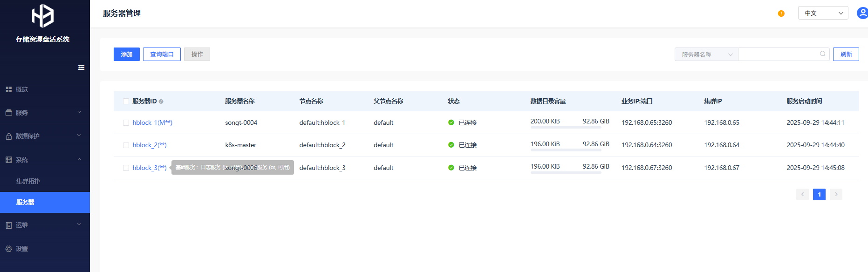The width and height of the screenshot is (868, 272).
Task: Click the sidebar collapse hamburger icon
Action: point(81,68)
